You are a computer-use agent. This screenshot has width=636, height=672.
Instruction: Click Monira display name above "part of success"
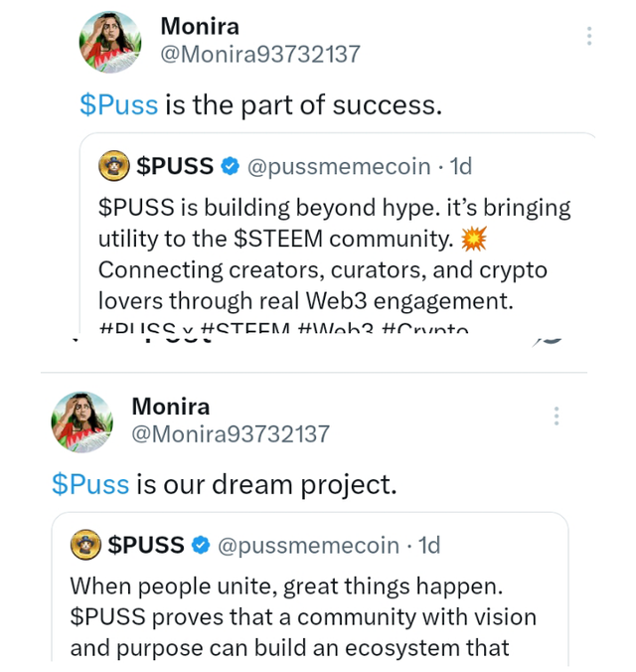point(200,26)
